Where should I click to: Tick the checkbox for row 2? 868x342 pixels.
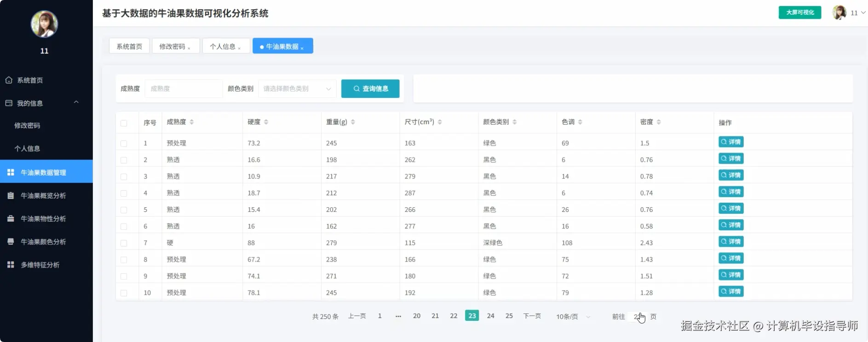click(124, 160)
